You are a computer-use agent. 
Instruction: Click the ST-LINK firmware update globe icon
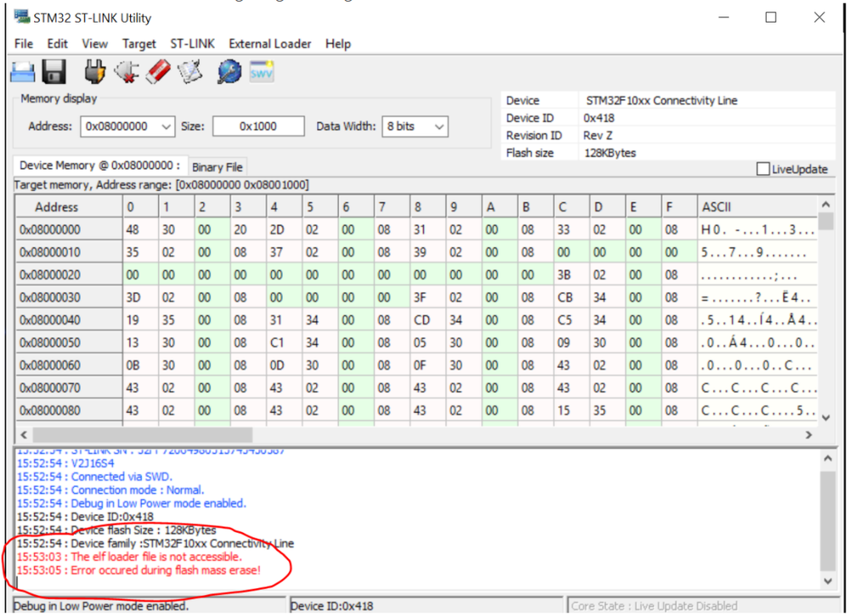click(229, 71)
